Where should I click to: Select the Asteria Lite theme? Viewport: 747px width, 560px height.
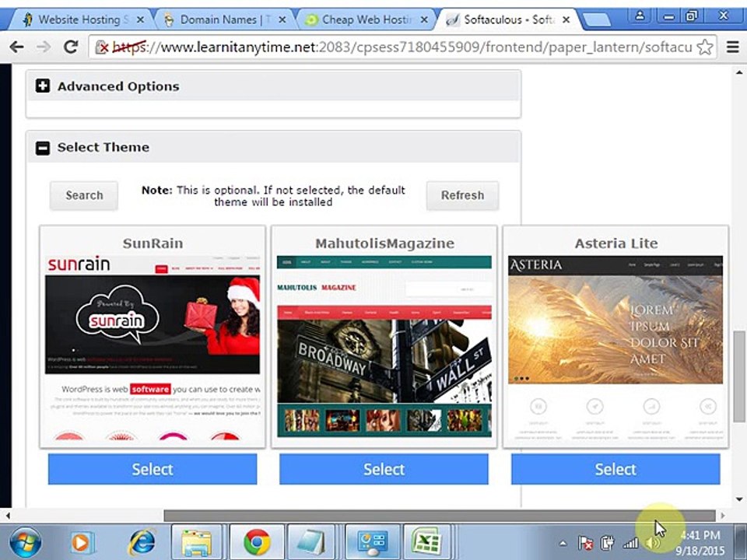coord(615,469)
